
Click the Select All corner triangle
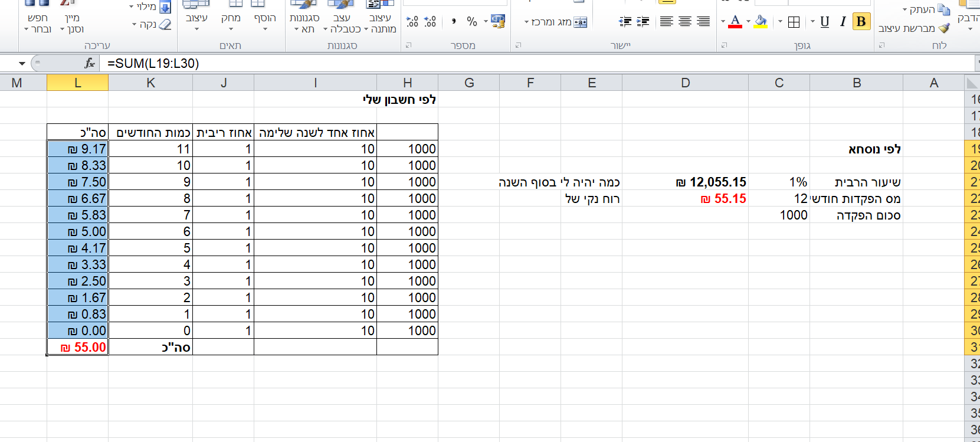(x=972, y=83)
